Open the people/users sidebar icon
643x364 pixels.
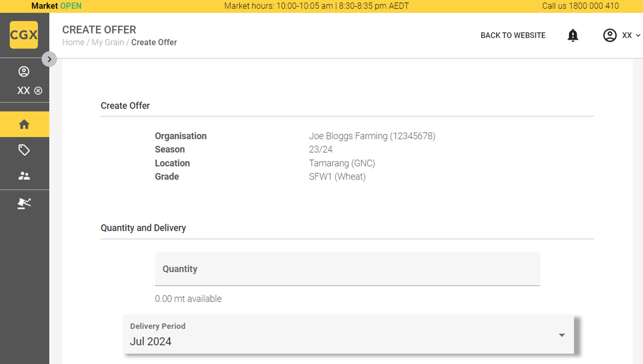click(24, 176)
